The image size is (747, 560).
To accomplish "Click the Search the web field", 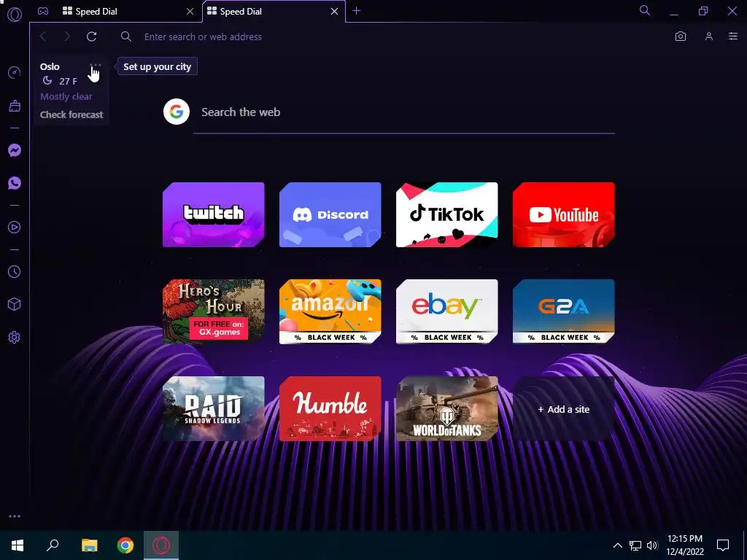I will click(x=404, y=112).
